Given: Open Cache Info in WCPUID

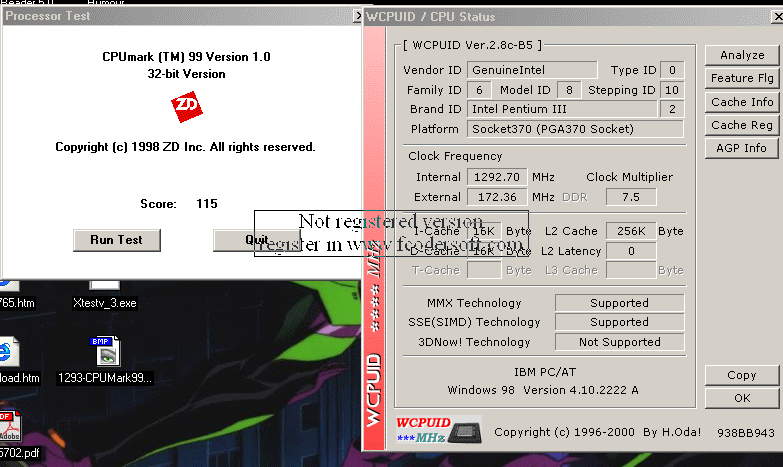Looking at the screenshot, I should pyautogui.click(x=742, y=102).
